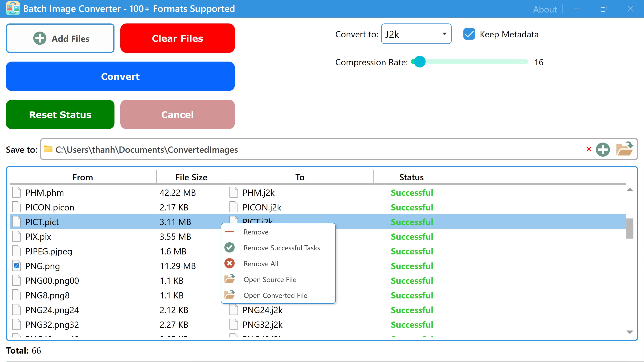644x362 pixels.
Task: Select Open Source File menu entry
Action: coord(278,279)
